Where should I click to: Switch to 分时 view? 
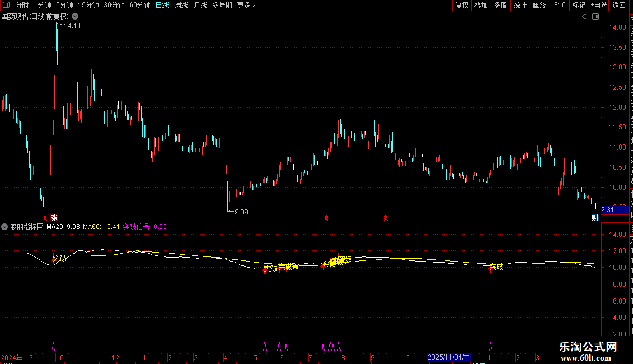tap(22, 5)
